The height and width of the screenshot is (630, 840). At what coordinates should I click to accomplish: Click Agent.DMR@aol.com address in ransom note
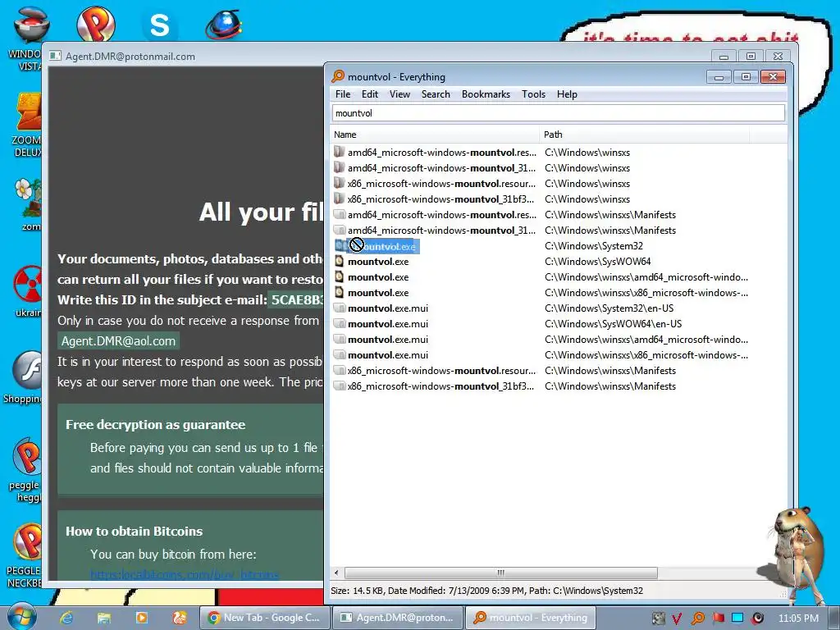coord(118,341)
